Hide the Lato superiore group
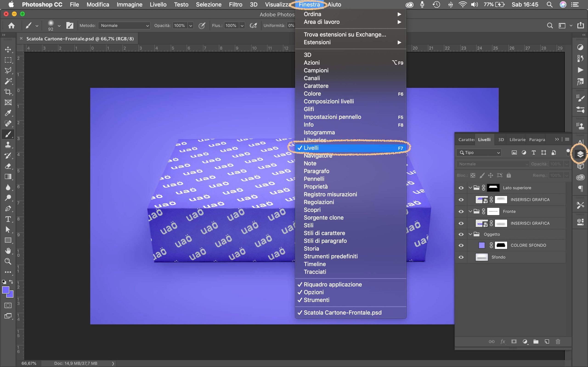The height and width of the screenshot is (367, 588). coord(461,188)
